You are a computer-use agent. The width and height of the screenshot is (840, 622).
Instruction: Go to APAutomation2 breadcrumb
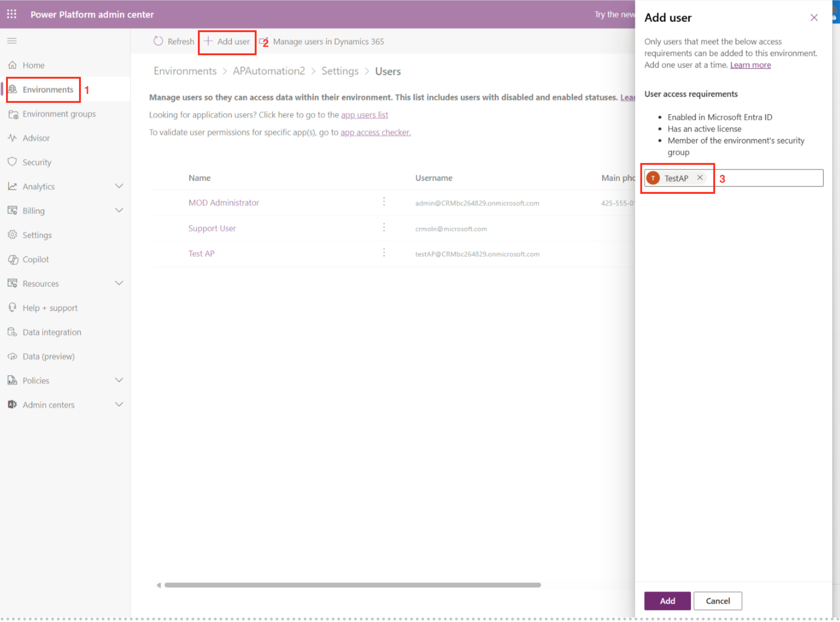[x=269, y=71]
